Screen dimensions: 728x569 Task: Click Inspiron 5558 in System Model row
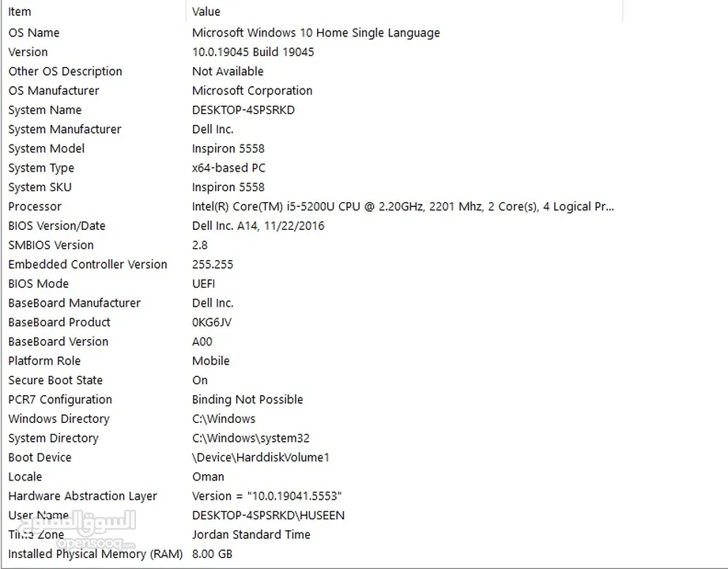tap(228, 149)
